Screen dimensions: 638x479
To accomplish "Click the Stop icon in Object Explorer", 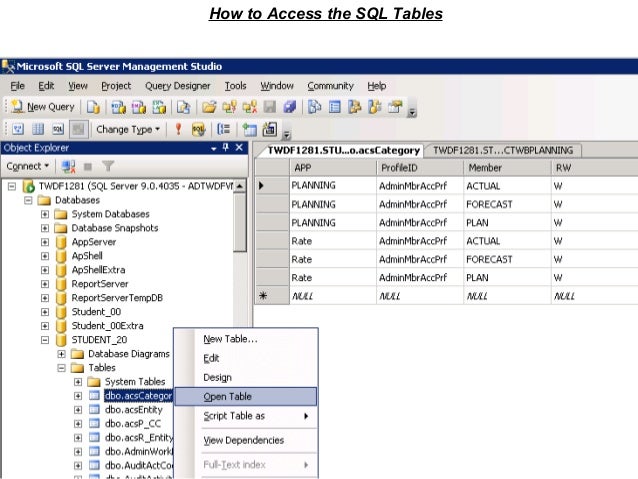I will coord(87,166).
